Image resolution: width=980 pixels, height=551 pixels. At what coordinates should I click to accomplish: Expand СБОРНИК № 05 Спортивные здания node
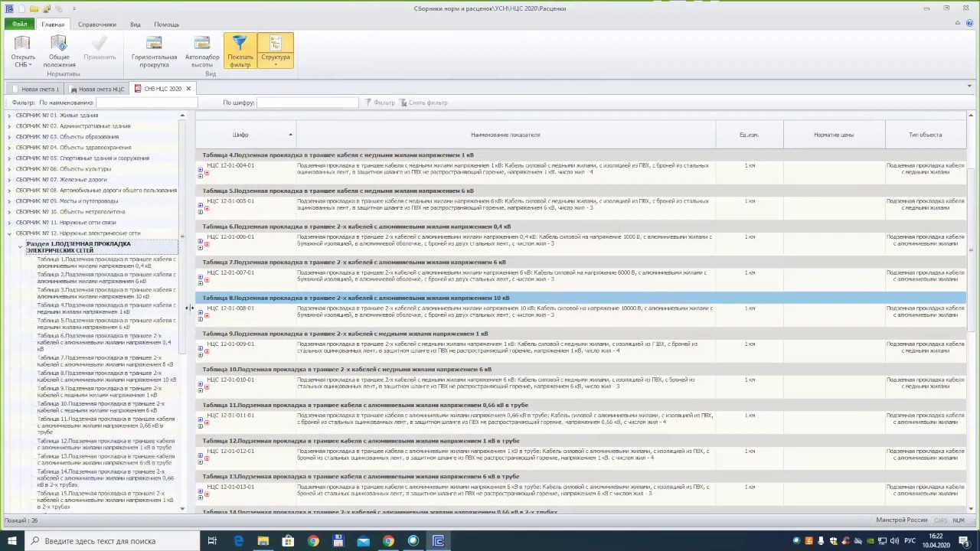coord(9,158)
